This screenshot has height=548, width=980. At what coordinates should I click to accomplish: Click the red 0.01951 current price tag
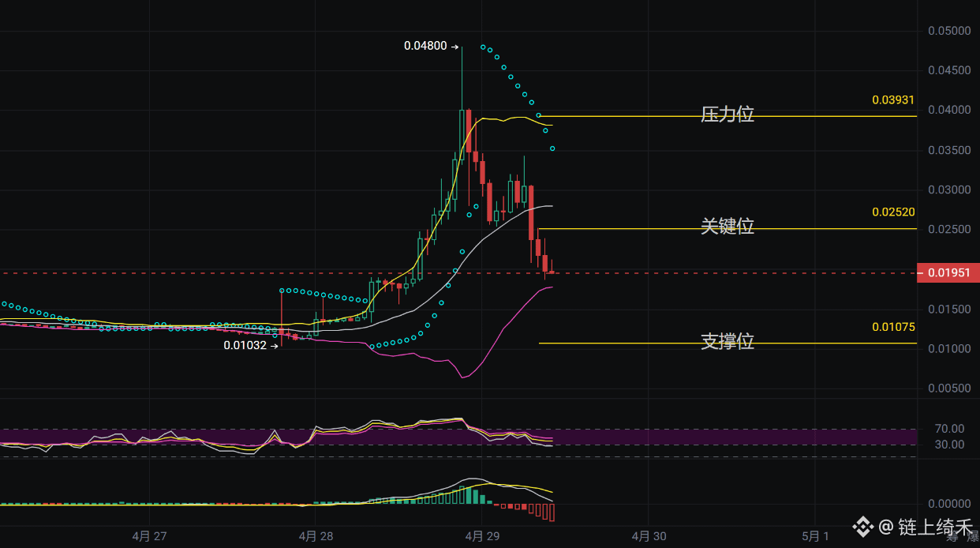[948, 272]
